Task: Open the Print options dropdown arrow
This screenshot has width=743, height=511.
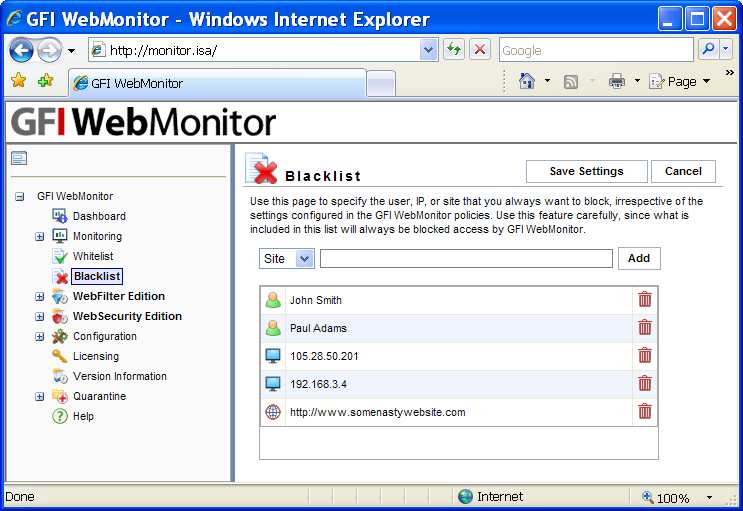Action: pos(637,81)
